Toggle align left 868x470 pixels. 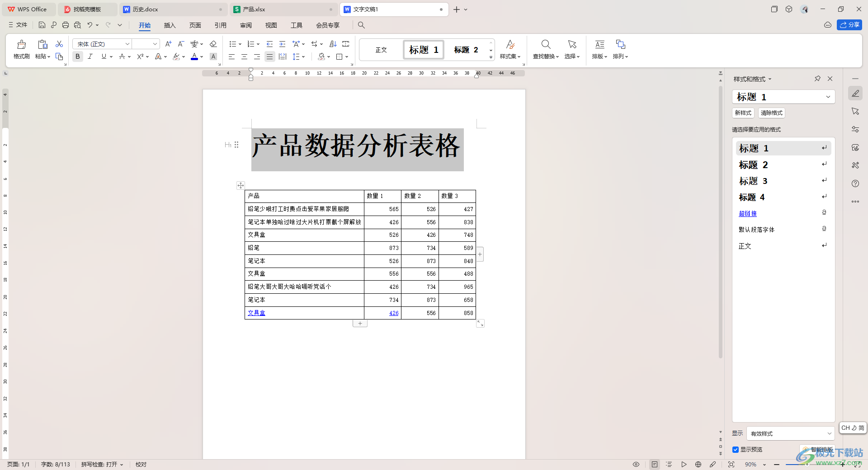click(231, 56)
